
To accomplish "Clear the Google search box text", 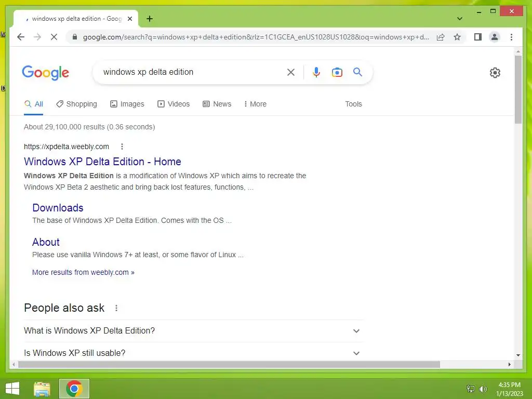I will (x=291, y=72).
